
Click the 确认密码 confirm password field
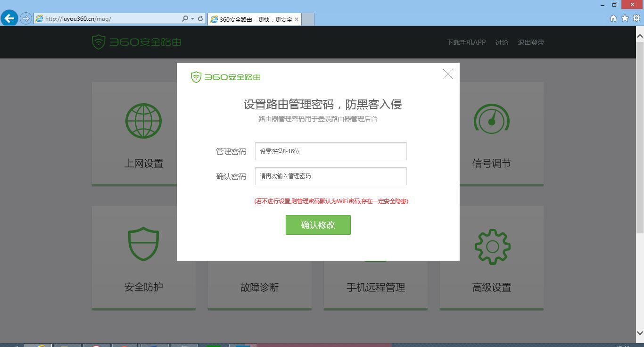(330, 176)
